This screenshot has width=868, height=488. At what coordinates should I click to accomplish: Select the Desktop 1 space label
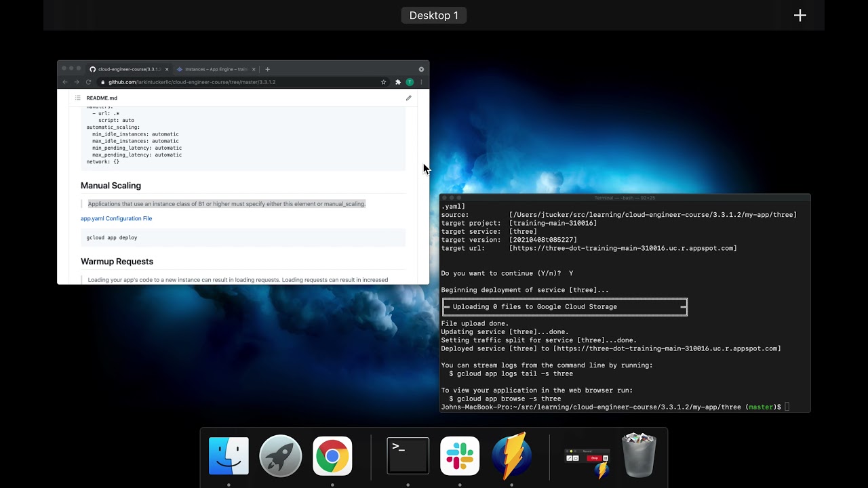[x=434, y=16]
